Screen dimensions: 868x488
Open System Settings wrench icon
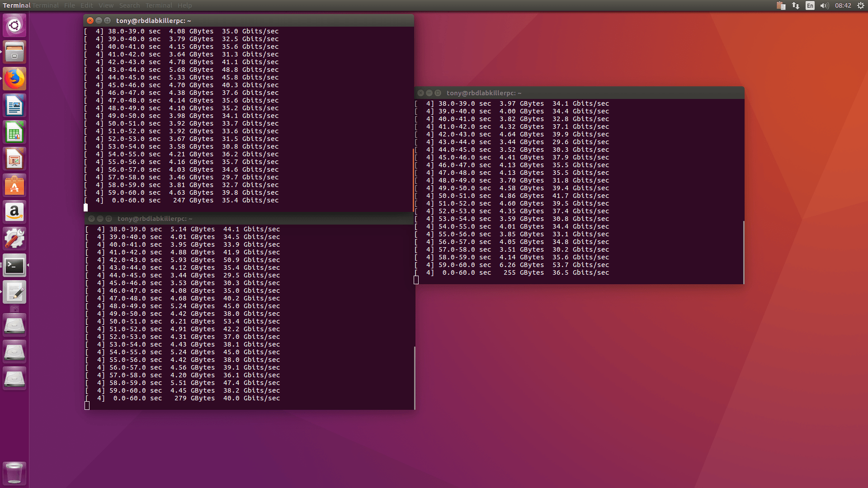[x=14, y=239]
